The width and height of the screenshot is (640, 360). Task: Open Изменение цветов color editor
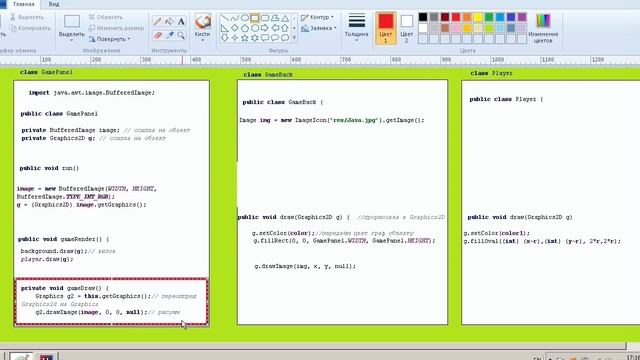pos(543,28)
